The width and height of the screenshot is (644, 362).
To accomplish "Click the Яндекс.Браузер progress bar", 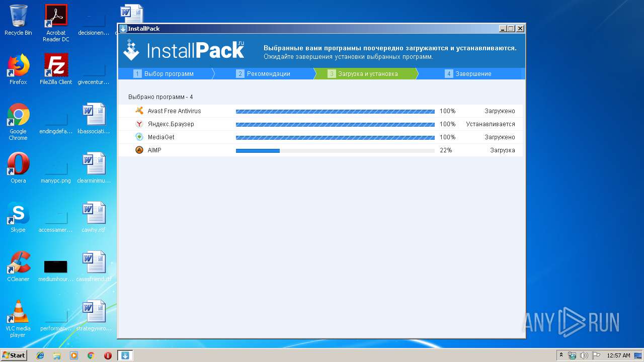I will tap(335, 124).
